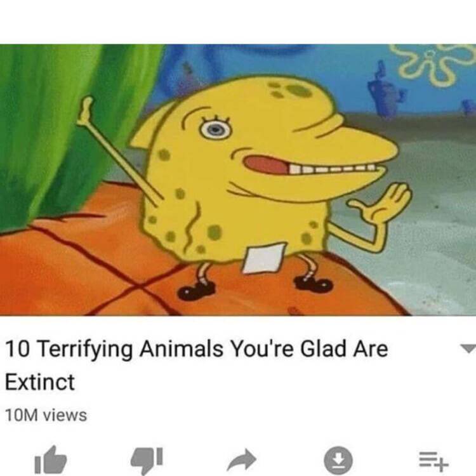Dislike the video with thumbs-down icon
Viewport: 476px width, 476px height.
(147, 461)
